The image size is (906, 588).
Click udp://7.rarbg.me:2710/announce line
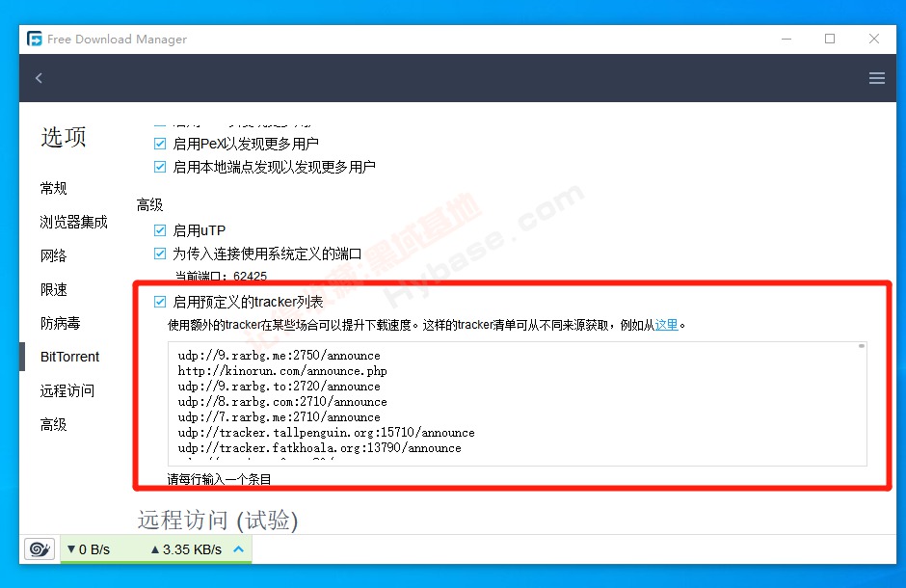[x=280, y=417]
